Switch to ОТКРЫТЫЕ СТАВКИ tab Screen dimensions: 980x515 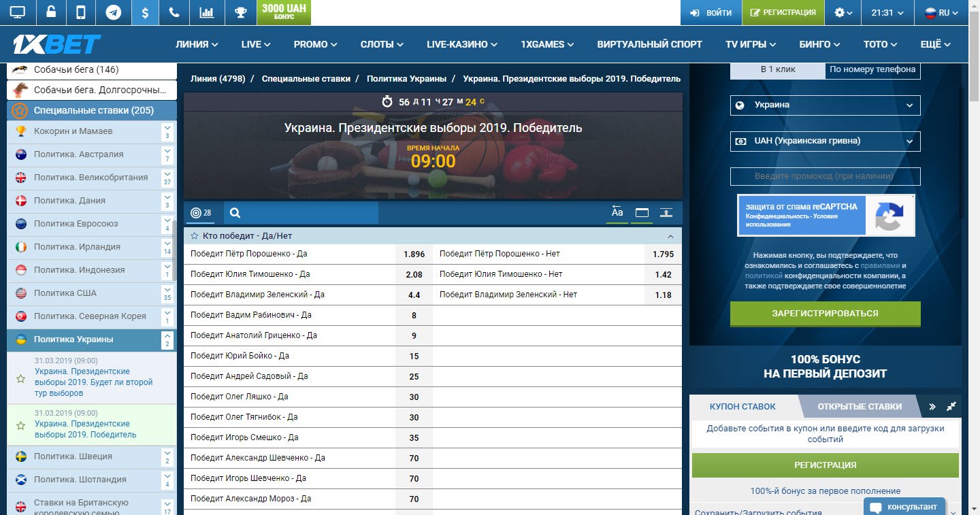click(860, 406)
